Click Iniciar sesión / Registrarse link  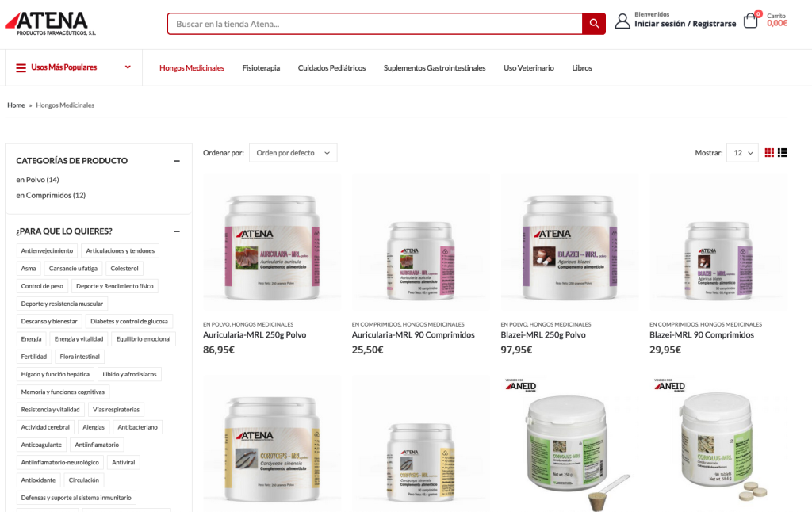(685, 24)
